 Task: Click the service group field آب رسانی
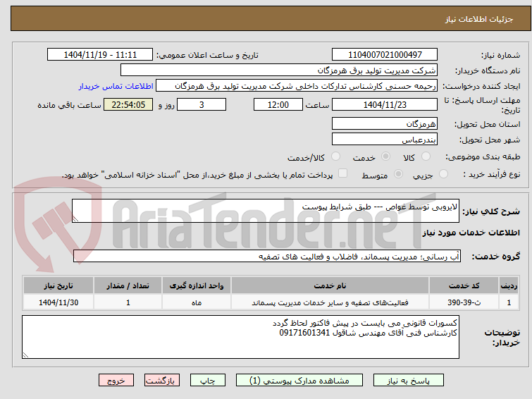(267, 256)
